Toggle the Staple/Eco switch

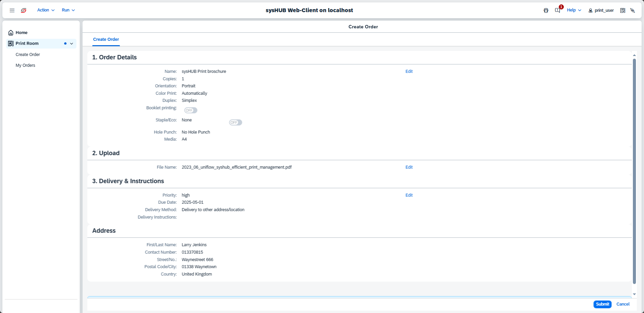235,122
